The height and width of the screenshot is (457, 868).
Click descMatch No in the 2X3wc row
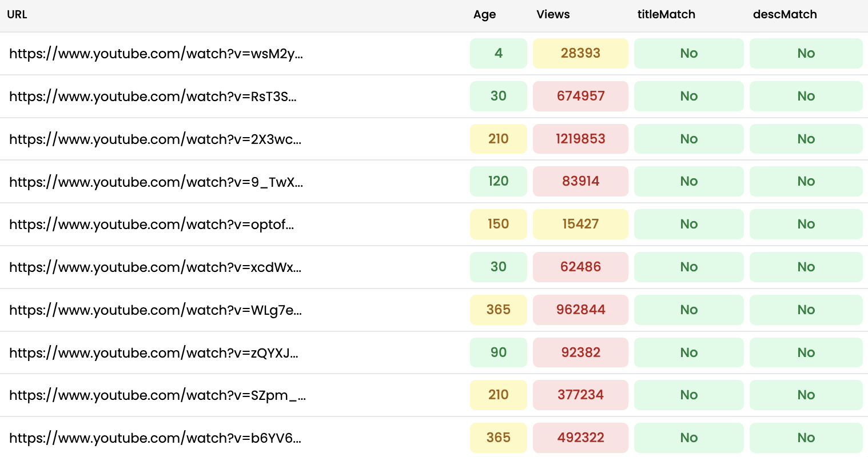806,139
